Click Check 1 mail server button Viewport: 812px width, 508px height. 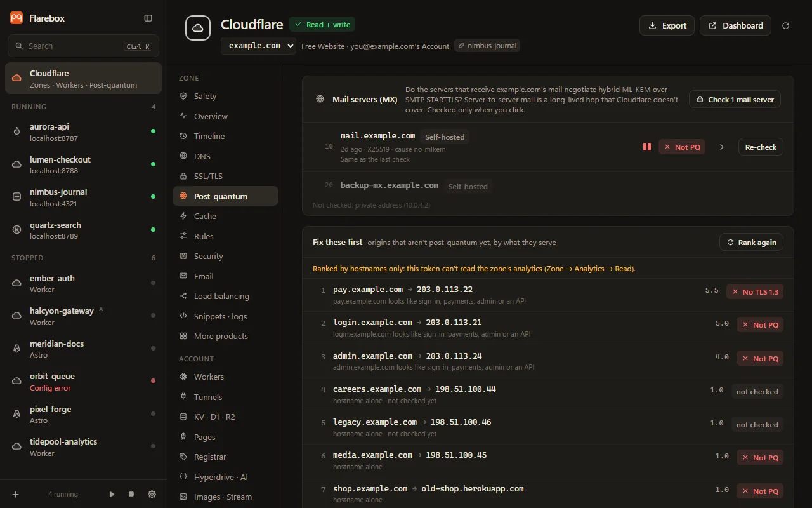coord(735,99)
